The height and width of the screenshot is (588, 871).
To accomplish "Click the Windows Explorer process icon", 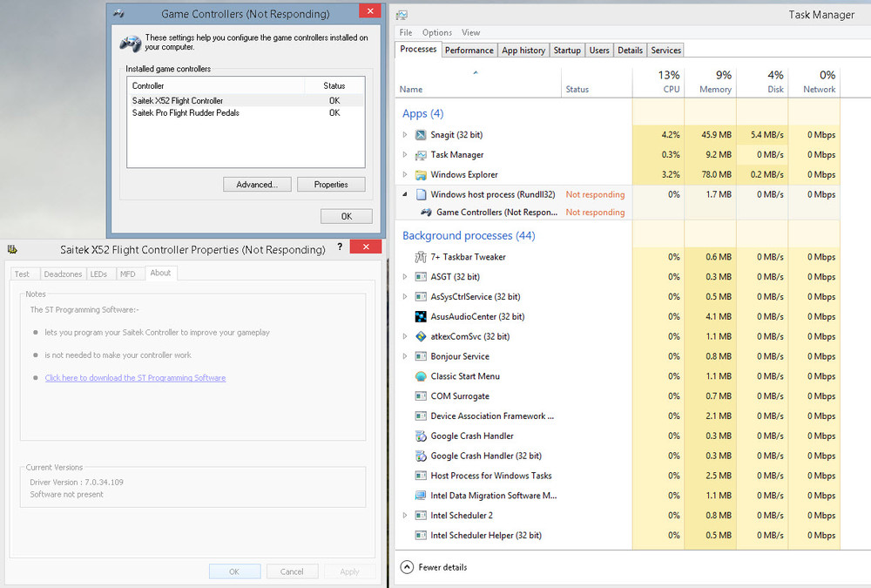I will (x=421, y=175).
